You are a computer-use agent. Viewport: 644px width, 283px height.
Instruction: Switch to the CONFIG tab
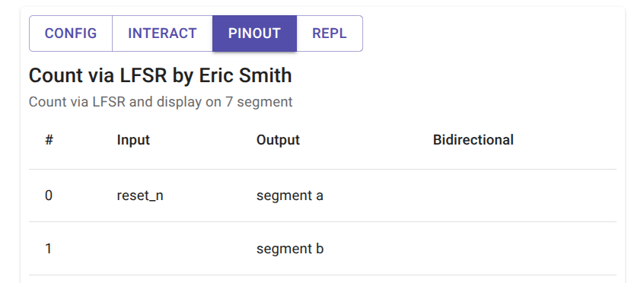click(x=71, y=33)
